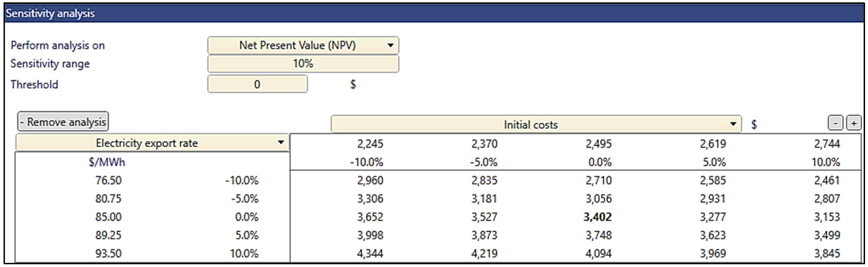The height and width of the screenshot is (267, 868).
Task: Expand the Initial costs dropdown
Action: [x=536, y=124]
